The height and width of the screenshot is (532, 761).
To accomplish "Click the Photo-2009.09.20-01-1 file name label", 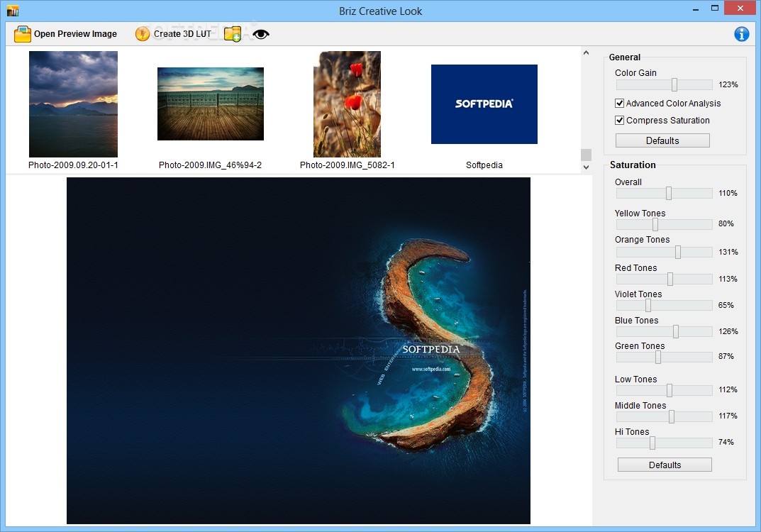I will (73, 165).
